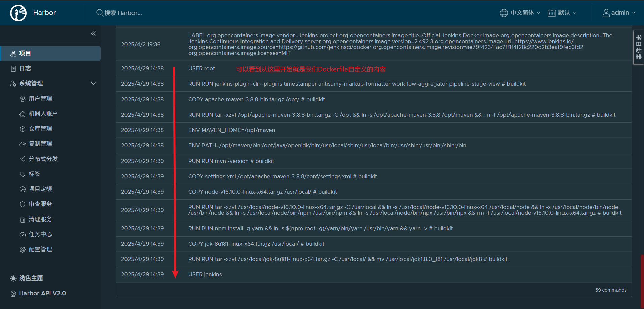Screen dimensions: 644x309
Task: Click the 分布式分发 share icon
Action: (23, 159)
